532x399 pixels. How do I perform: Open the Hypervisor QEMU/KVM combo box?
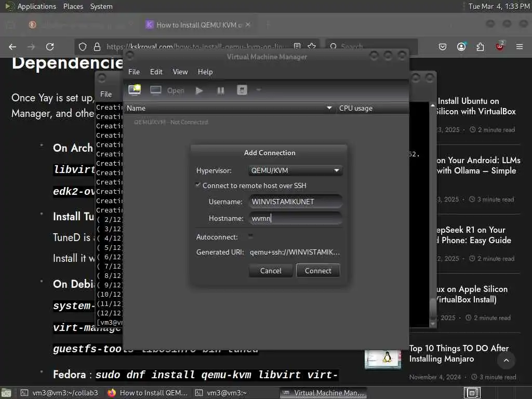click(295, 170)
